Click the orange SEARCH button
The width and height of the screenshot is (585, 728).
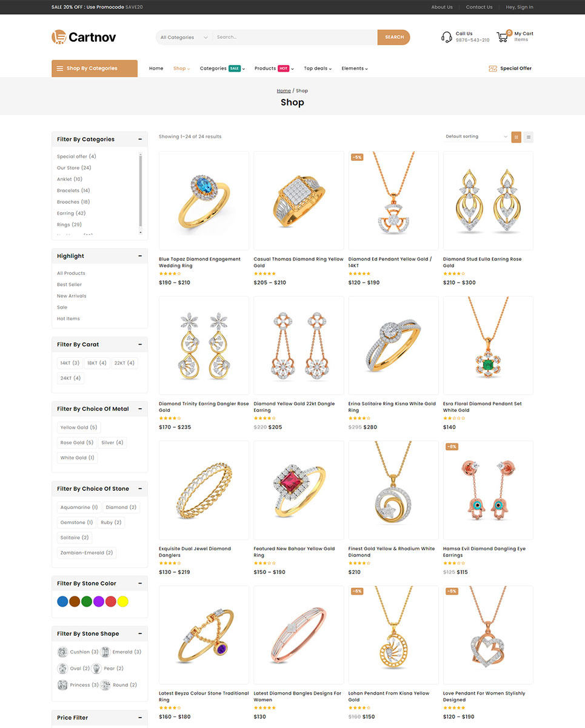point(394,38)
